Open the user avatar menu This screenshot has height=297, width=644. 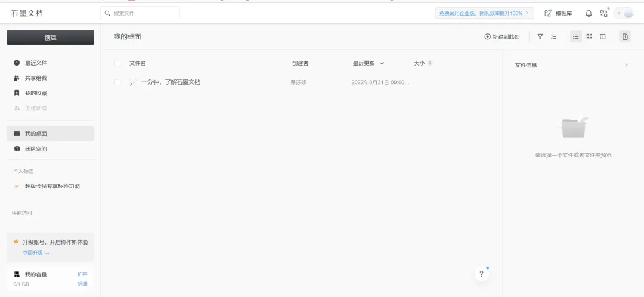(628, 13)
